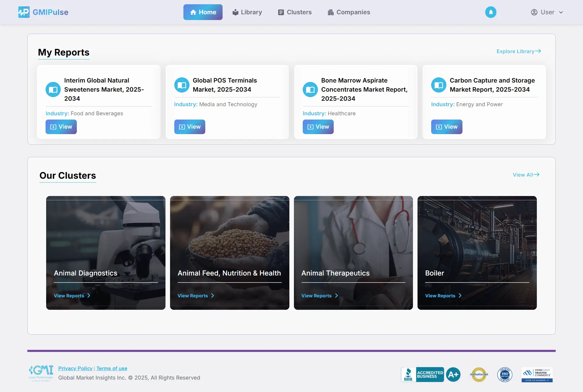This screenshot has height=392, width=583.
Task: Click book icon beside Carbon Capture report
Action: click(438, 85)
